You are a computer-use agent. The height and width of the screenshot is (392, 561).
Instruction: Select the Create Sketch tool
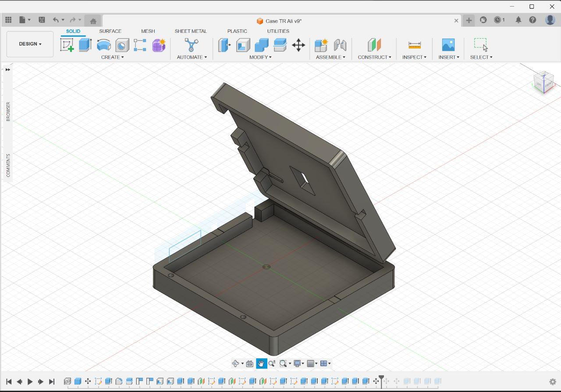coord(67,45)
